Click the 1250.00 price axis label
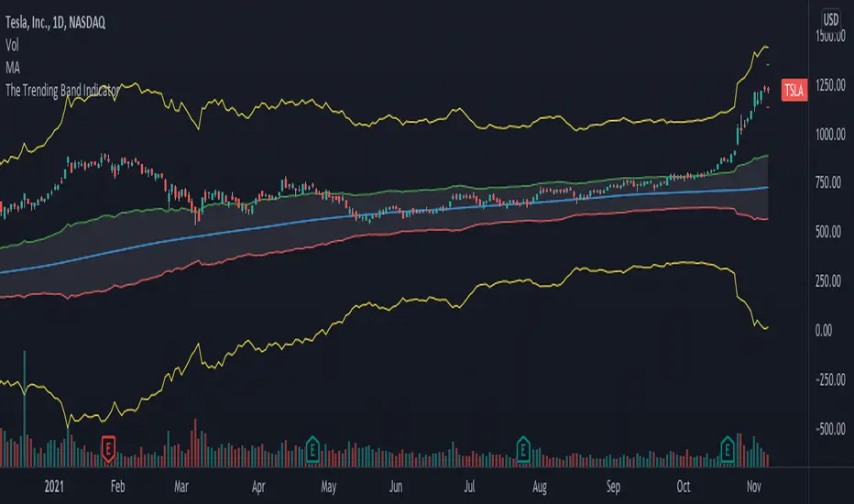The image size is (854, 504). [x=830, y=85]
